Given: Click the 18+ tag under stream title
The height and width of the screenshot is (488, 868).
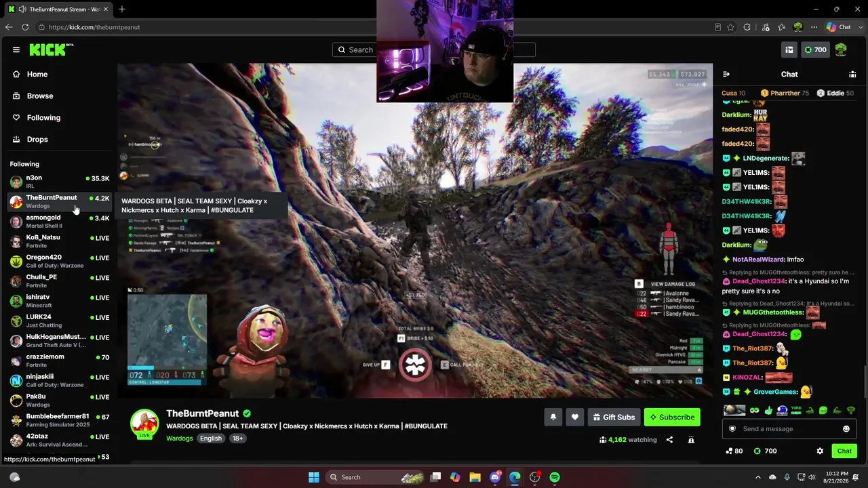Looking at the screenshot, I should [238, 439].
